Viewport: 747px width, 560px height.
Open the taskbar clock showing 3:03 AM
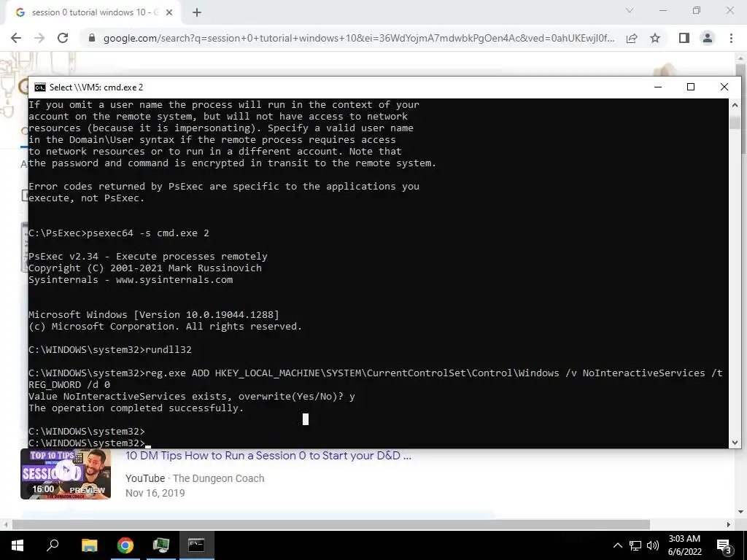(684, 545)
